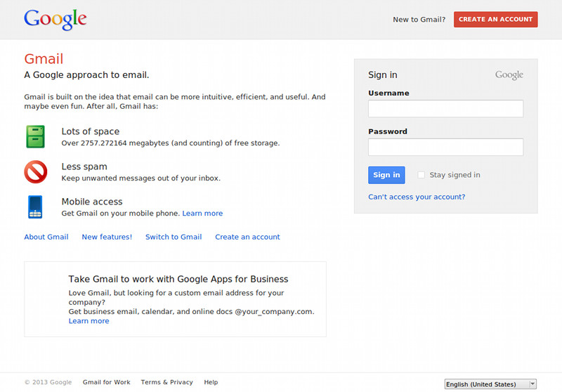Focus the Password input field
Screen dimensions: 562x392
pyautogui.click(x=445, y=147)
